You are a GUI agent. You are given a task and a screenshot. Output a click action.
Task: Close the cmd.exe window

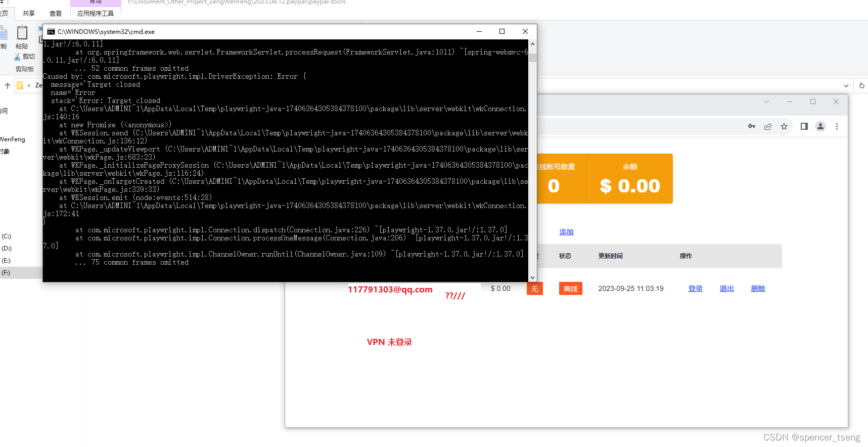[x=525, y=31]
